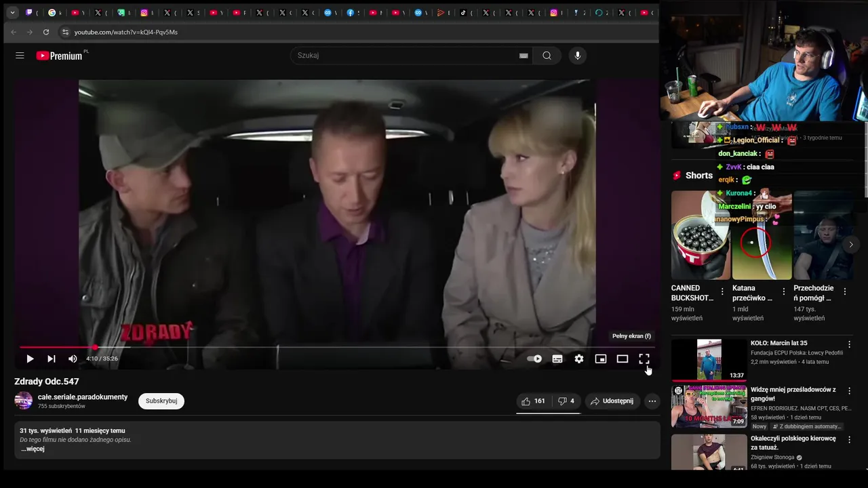868x488 pixels.
Task: Expand the description with ...więcej
Action: click(x=33, y=449)
